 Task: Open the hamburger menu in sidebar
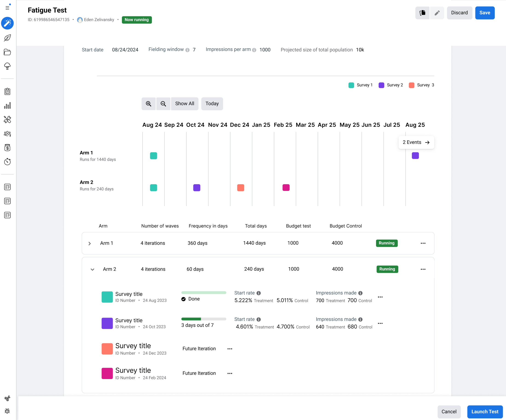pos(7,8)
